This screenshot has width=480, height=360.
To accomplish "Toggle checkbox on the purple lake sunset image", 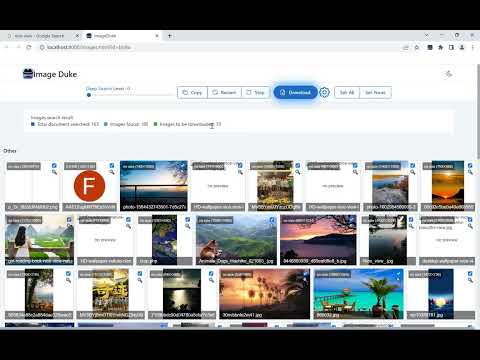I will [352, 220].
